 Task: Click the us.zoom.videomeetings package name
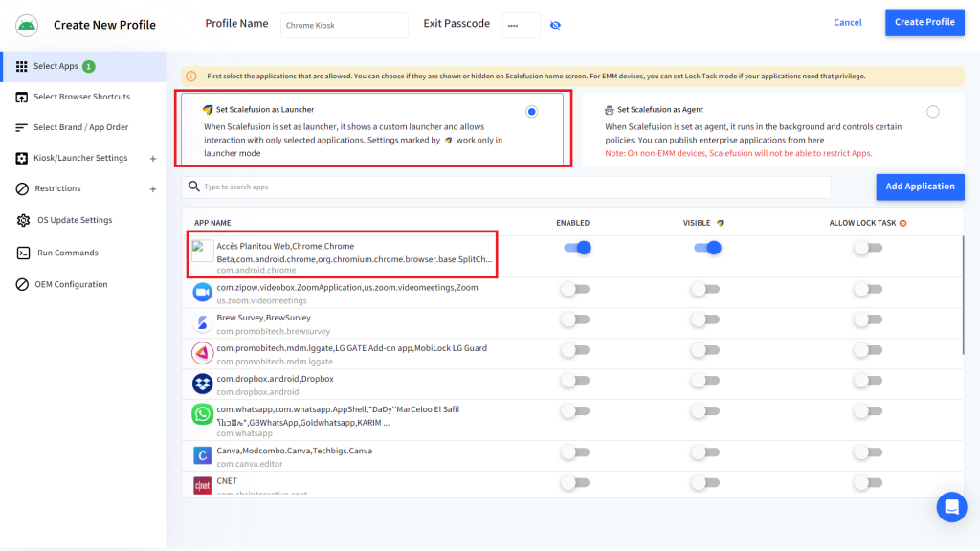[262, 300]
